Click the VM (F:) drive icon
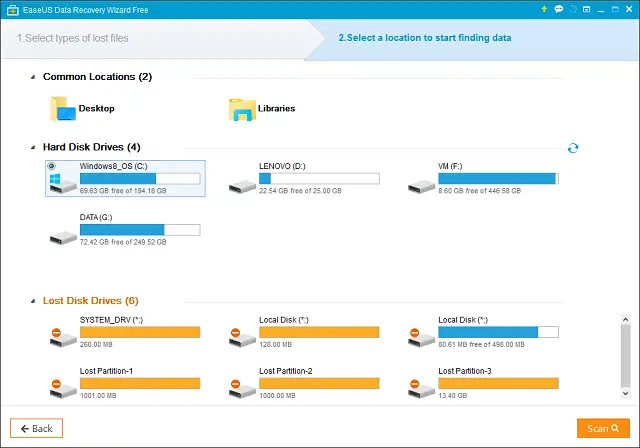The image size is (640, 448). point(421,186)
